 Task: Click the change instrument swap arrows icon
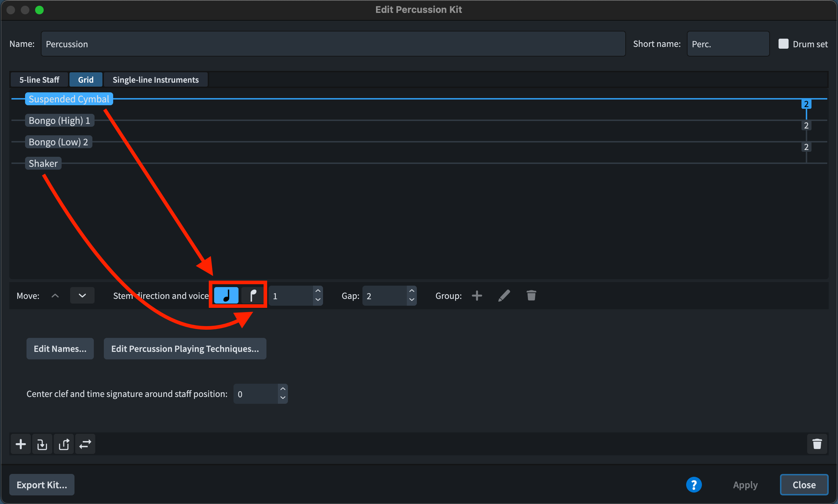[85, 444]
